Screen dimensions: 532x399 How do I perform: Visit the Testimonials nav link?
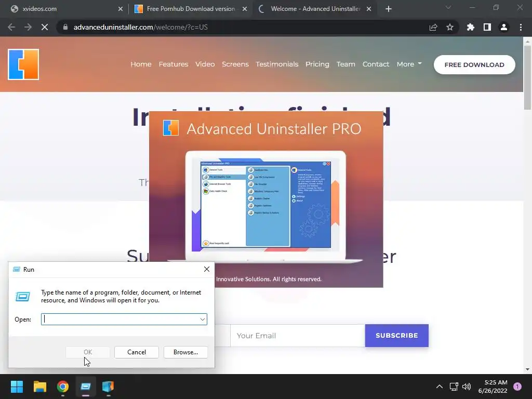(x=277, y=64)
